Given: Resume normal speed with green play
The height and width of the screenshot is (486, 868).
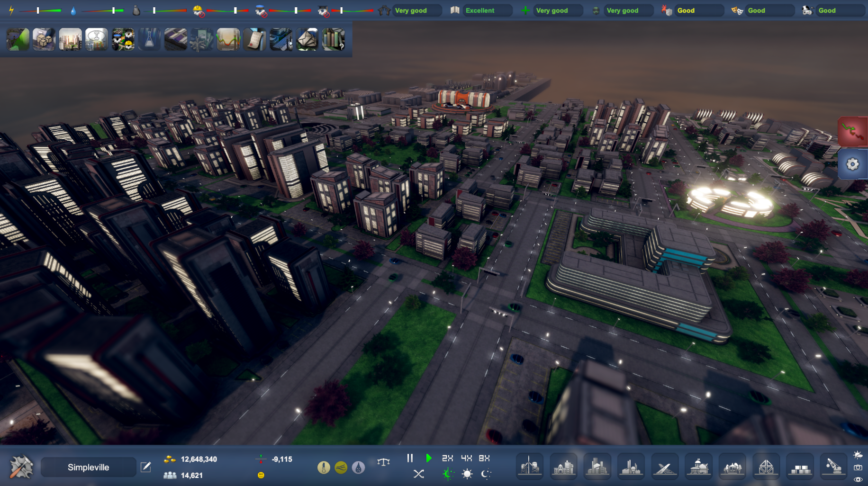Looking at the screenshot, I should tap(428, 458).
